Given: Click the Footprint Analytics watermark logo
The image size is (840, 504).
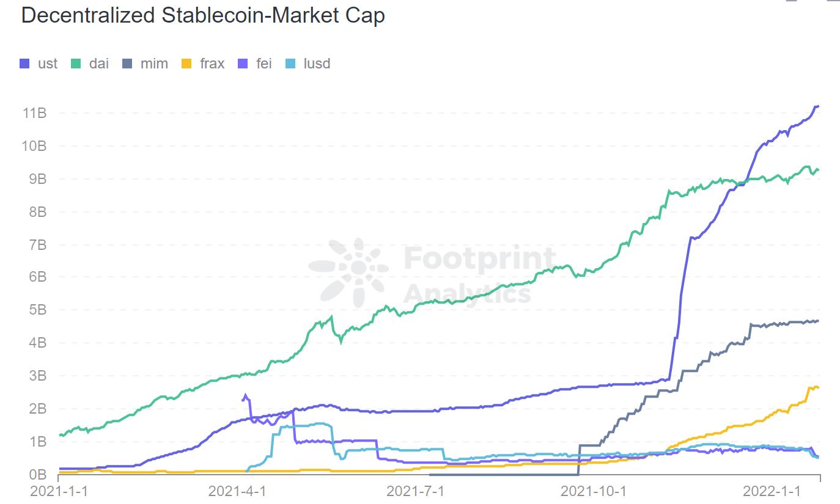Looking at the screenshot, I should click(x=348, y=274).
